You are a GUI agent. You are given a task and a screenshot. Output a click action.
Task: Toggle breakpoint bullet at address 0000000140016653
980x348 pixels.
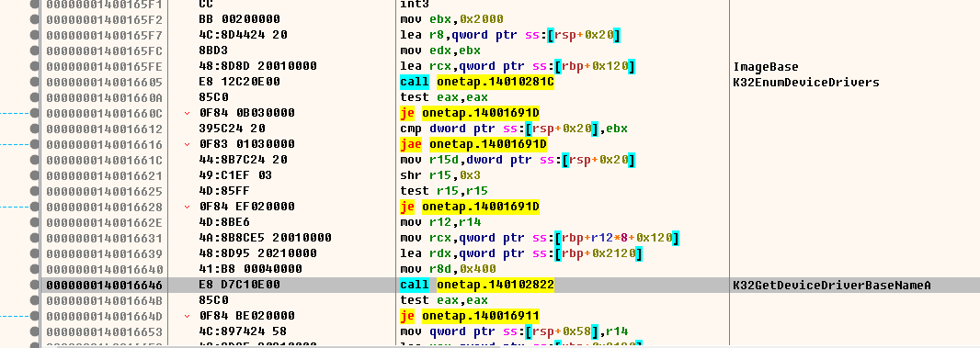34,331
